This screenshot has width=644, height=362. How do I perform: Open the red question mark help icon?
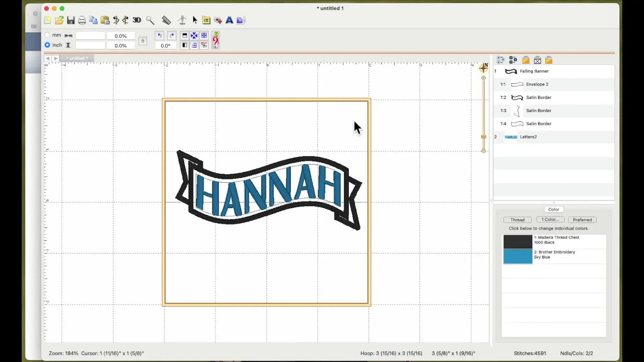(x=216, y=40)
